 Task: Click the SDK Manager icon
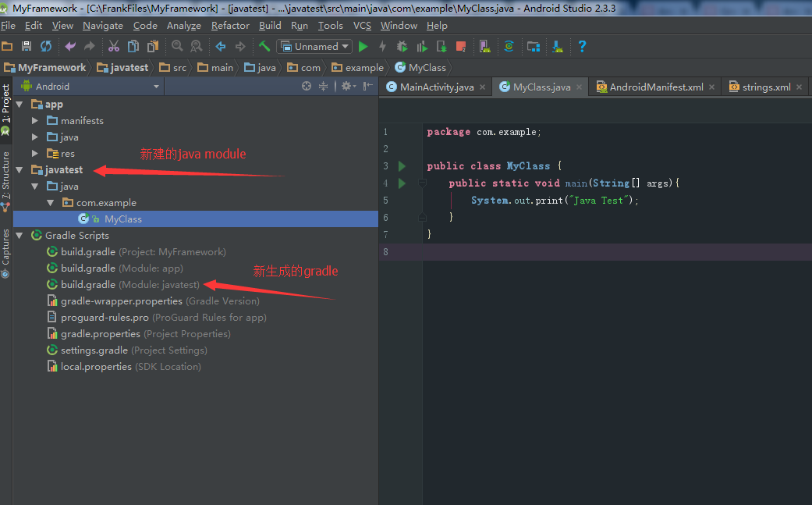point(558,47)
